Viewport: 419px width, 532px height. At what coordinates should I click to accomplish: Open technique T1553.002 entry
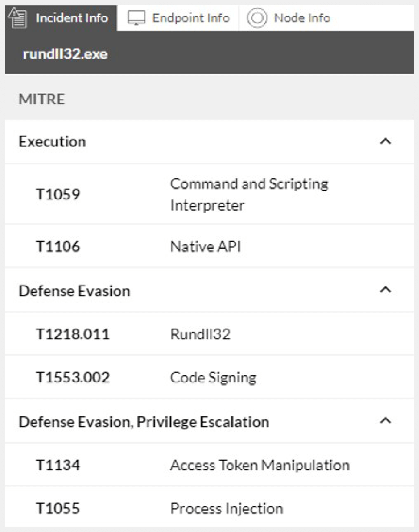[x=73, y=377]
